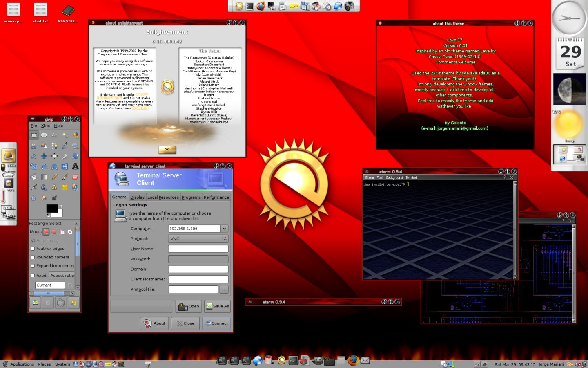Select the Pencil tool in GIMP
Image resolution: width=588 pixels, height=368 pixels.
[54, 177]
